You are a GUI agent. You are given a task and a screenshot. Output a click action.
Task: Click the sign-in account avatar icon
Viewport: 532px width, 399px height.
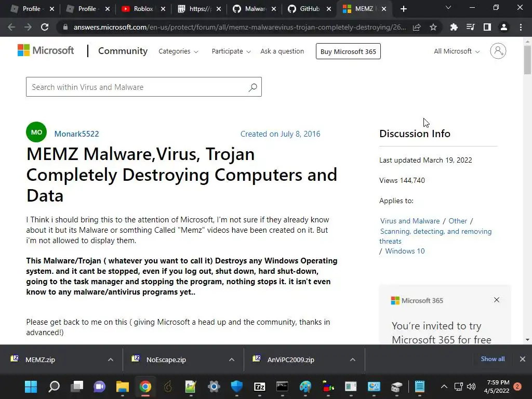498,51
